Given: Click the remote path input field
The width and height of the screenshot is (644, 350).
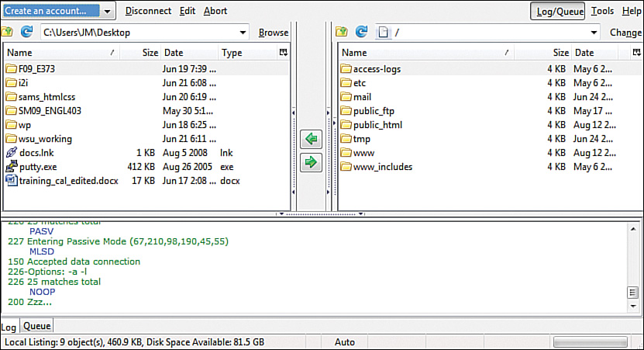Looking at the screenshot, I should point(487,33).
